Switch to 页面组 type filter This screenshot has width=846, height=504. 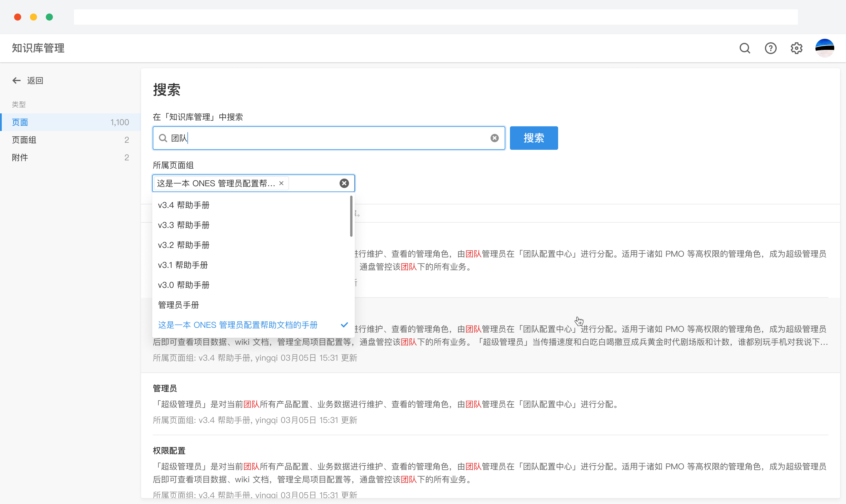tap(24, 140)
